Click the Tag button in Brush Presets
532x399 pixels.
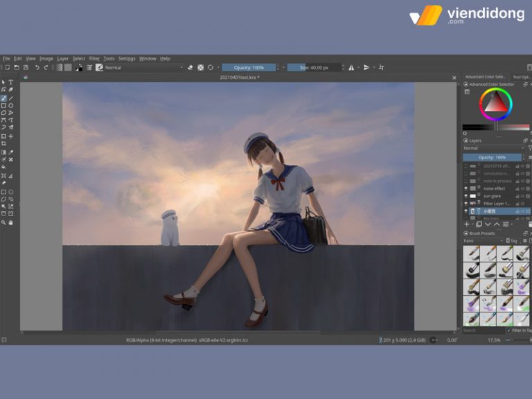pos(512,240)
